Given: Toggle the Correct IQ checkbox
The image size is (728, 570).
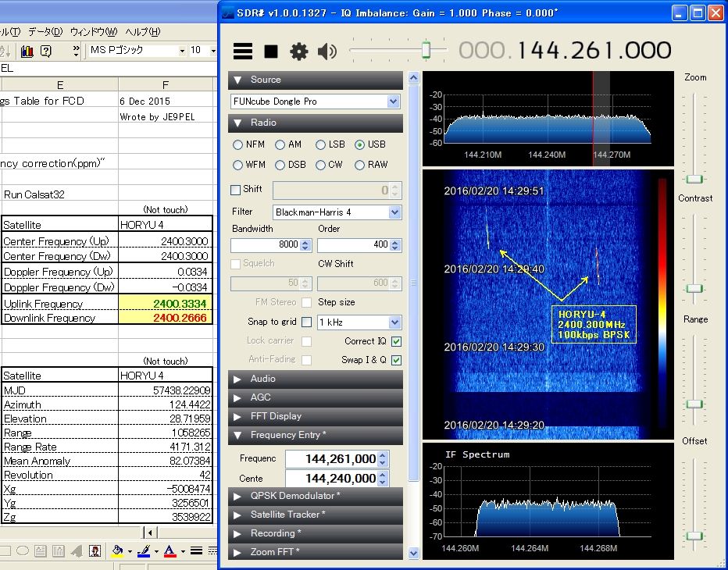Looking at the screenshot, I should pos(397,341).
